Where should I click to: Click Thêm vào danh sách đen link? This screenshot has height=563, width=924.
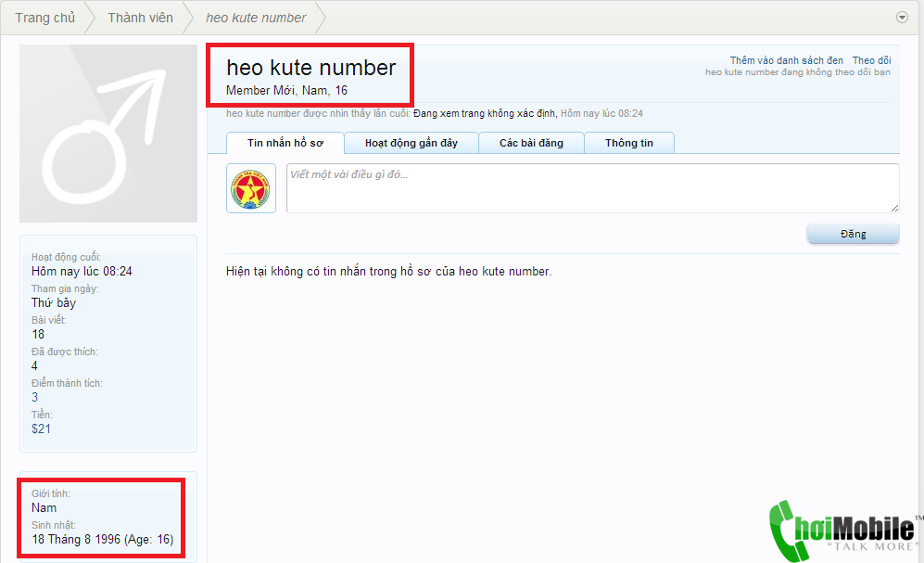pos(786,60)
